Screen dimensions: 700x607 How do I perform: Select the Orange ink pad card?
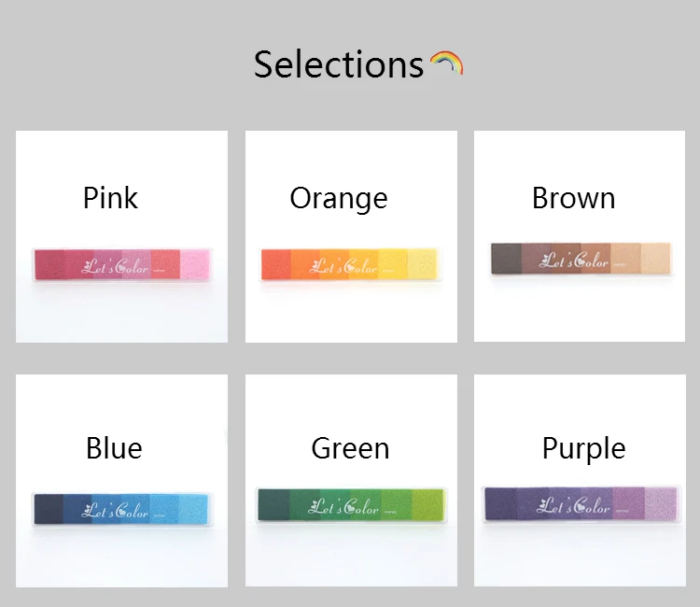[x=351, y=236]
